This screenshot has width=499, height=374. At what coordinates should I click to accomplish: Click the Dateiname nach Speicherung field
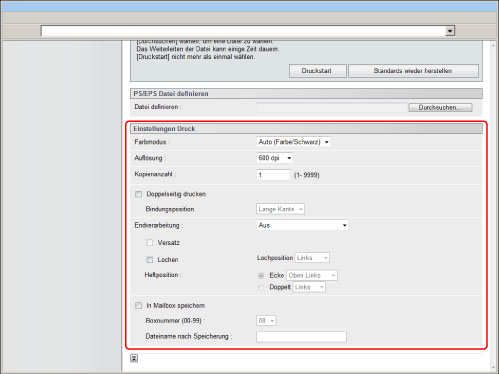(x=301, y=337)
